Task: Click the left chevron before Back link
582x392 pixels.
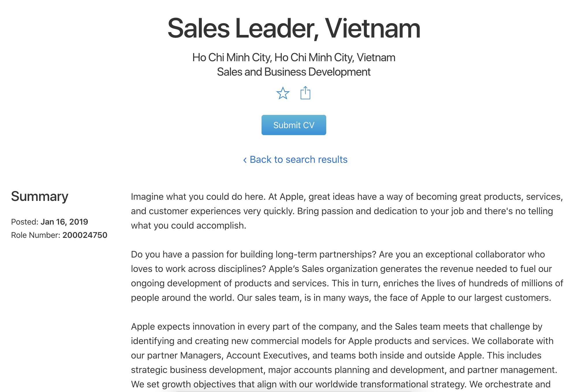Action: click(x=245, y=160)
